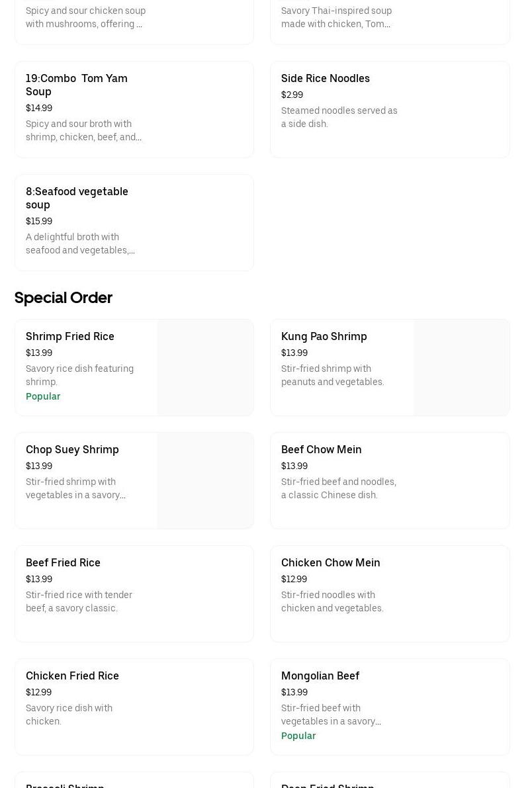
Task: Click the $2.99 price on Side Rice Noodles
Action: coord(292,95)
